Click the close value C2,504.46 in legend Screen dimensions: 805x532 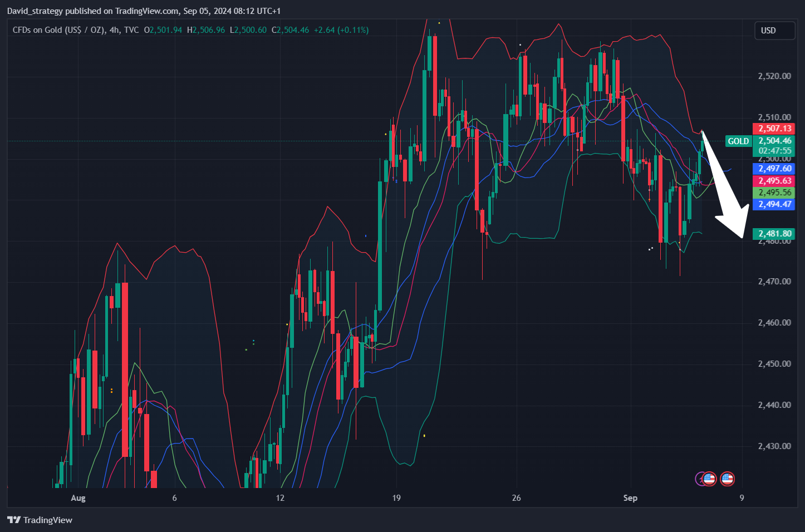290,30
